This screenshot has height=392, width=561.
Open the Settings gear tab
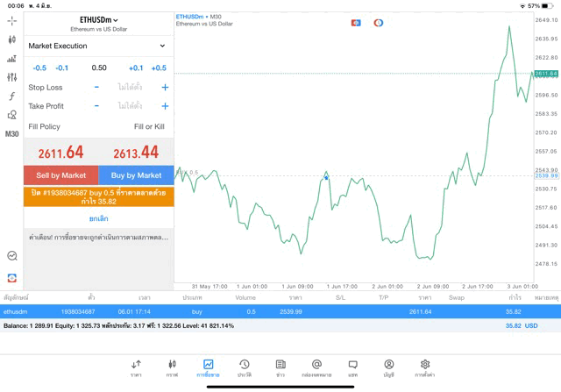[x=425, y=367]
